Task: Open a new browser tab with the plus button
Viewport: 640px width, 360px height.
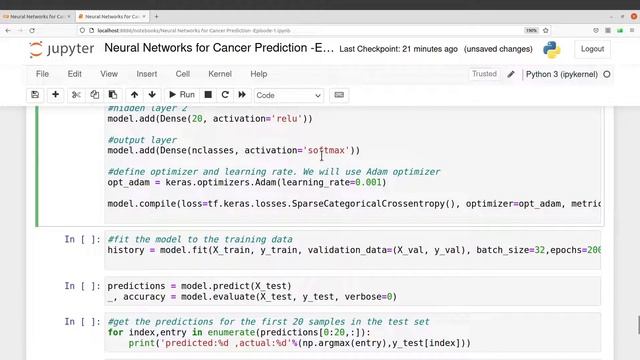Action: 156,17
